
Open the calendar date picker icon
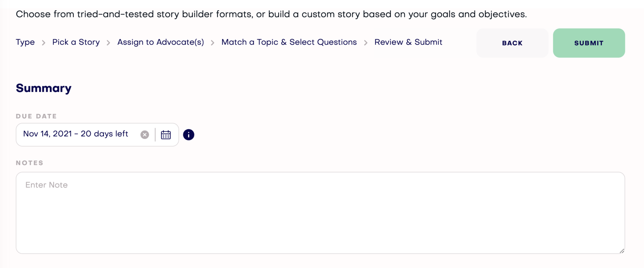tap(166, 135)
